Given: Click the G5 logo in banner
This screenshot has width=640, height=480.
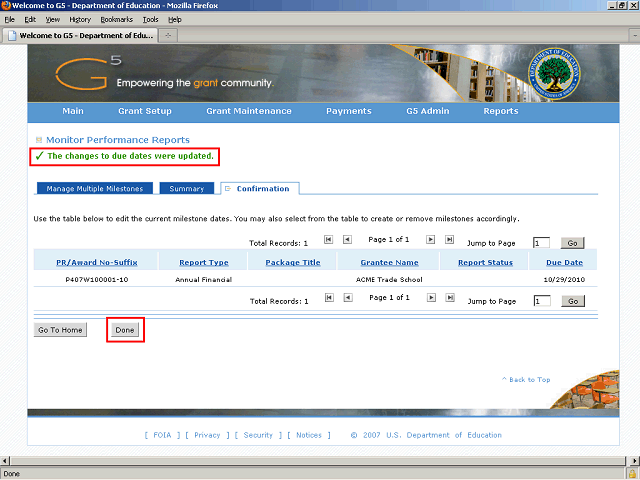Looking at the screenshot, I should (x=88, y=73).
